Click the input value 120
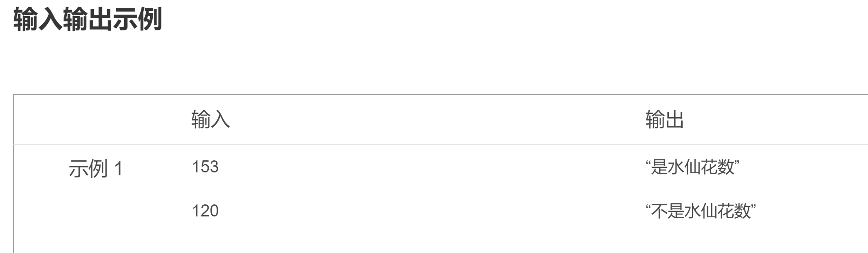 tap(205, 211)
